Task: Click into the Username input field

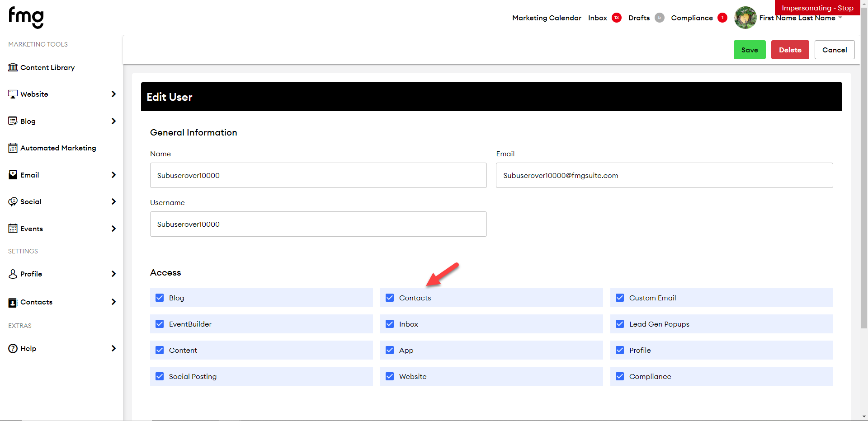Action: click(x=318, y=224)
